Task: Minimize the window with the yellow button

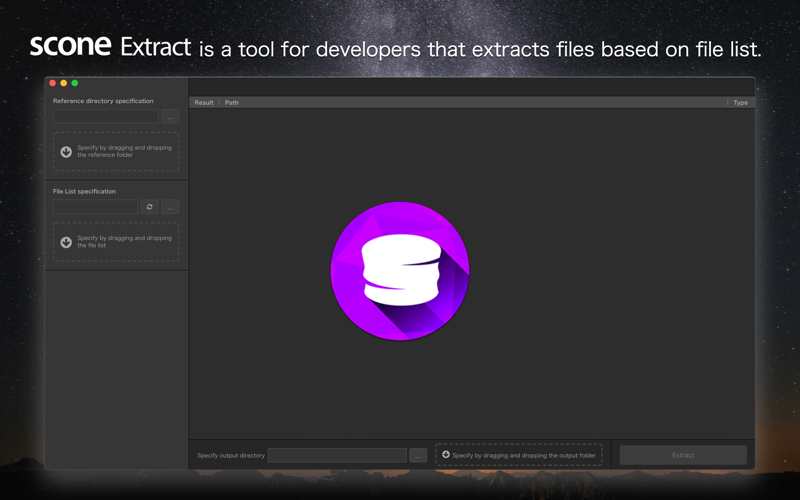Action: click(64, 83)
